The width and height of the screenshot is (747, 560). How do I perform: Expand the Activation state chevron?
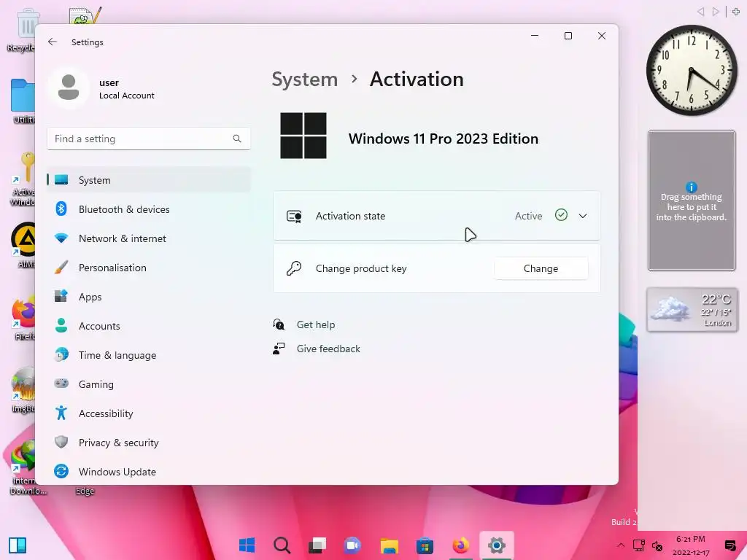[583, 216]
